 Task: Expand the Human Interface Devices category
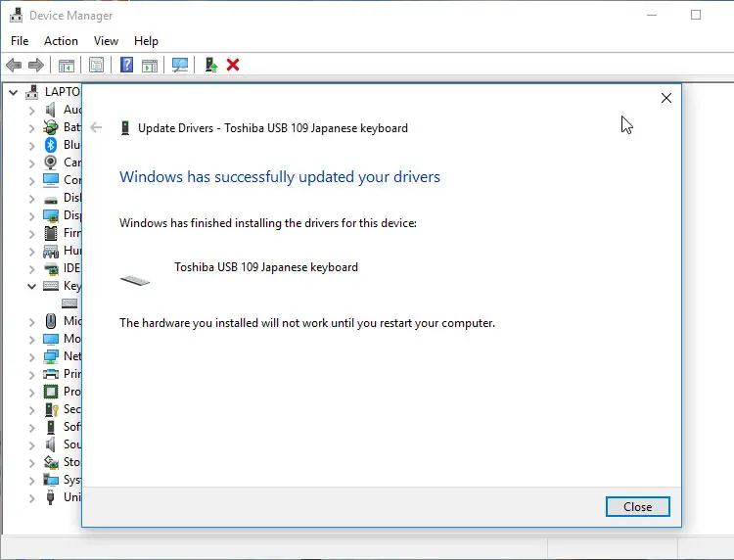tap(32, 252)
